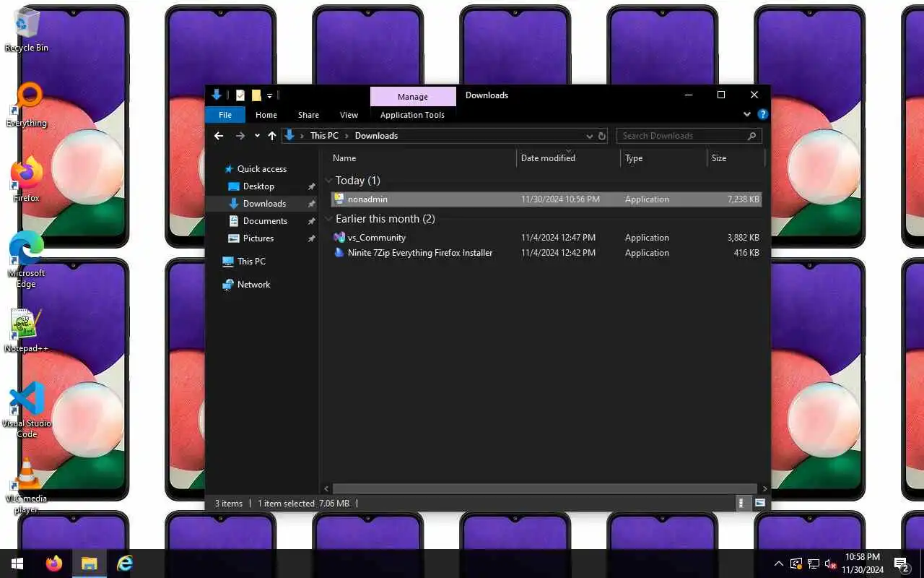This screenshot has height=578, width=924.
Task: Open the Action Center notifications icon
Action: [x=902, y=564]
